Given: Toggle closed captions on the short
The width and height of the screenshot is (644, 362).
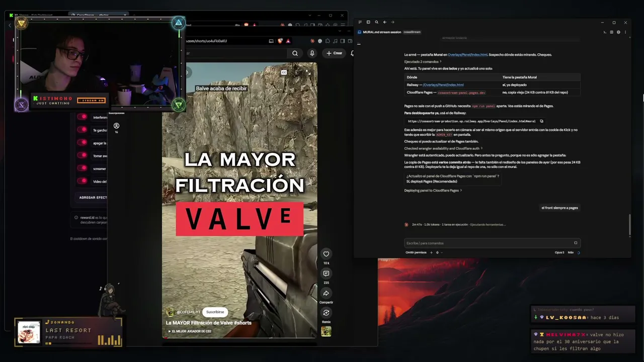Looking at the screenshot, I should point(284,72).
